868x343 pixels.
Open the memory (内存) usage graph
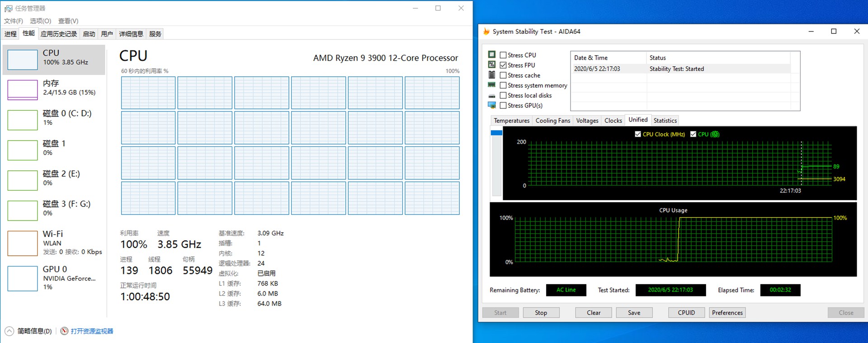23,89
